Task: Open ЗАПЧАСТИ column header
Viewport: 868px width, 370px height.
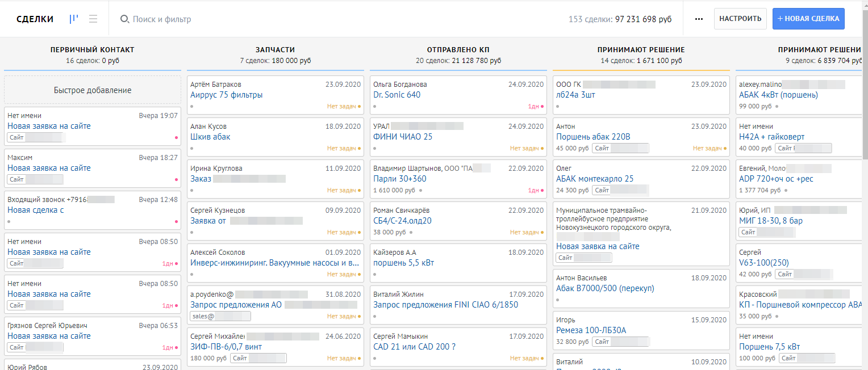Action: click(x=276, y=50)
